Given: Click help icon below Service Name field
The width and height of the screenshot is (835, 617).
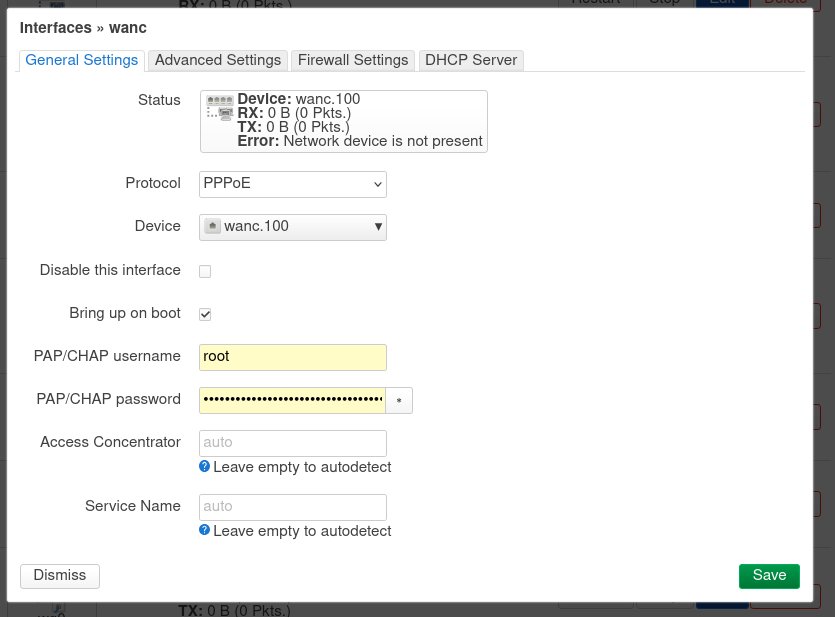Looking at the screenshot, I should point(205,530).
